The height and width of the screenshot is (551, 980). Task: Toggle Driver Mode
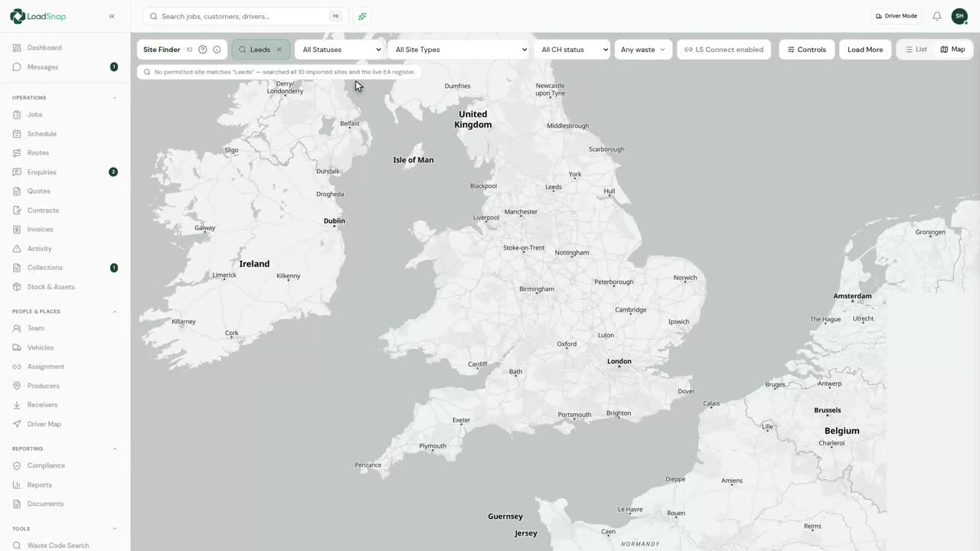click(x=897, y=16)
